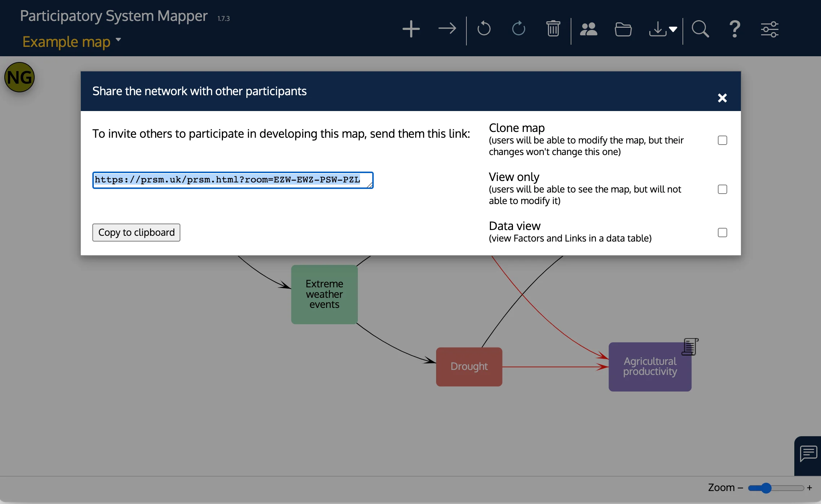Viewport: 821px width, 504px height.
Task: Open the search tool
Action: click(700, 29)
